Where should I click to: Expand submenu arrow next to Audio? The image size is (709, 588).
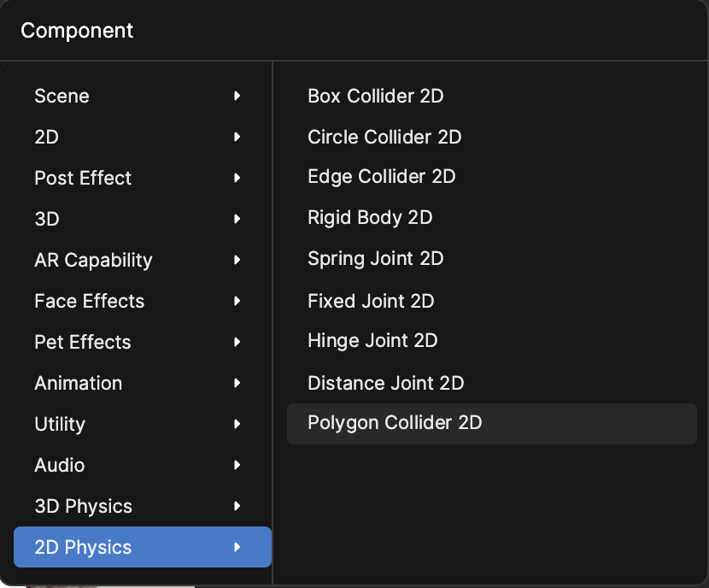point(237,465)
